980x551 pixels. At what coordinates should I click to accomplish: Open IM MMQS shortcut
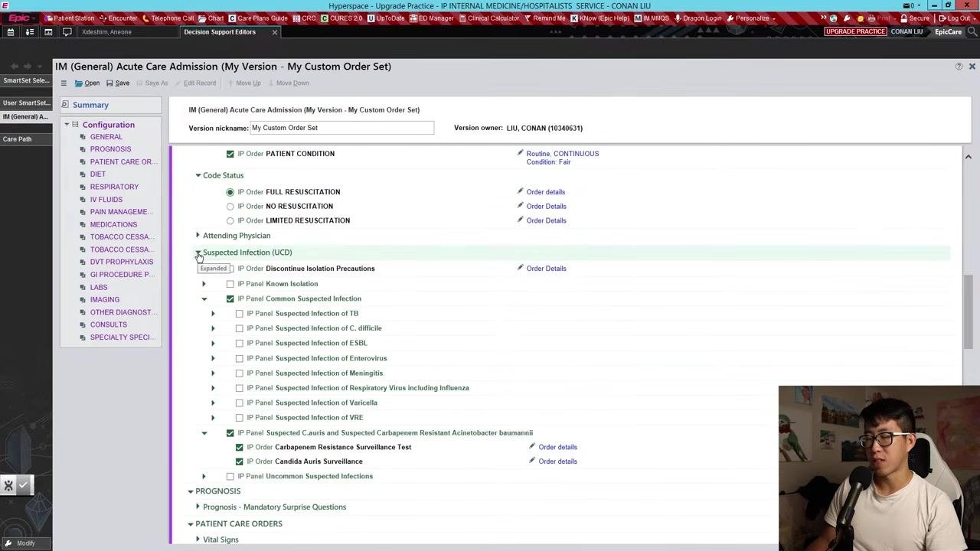coord(652,18)
